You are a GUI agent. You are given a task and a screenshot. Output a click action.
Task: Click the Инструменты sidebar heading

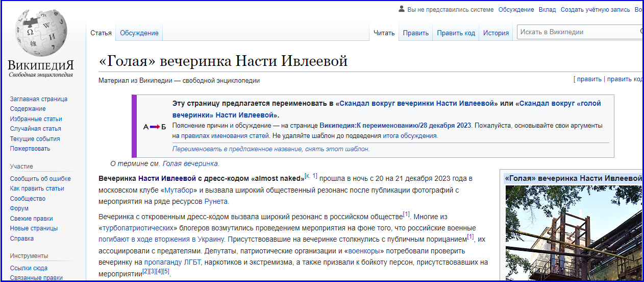tap(29, 256)
